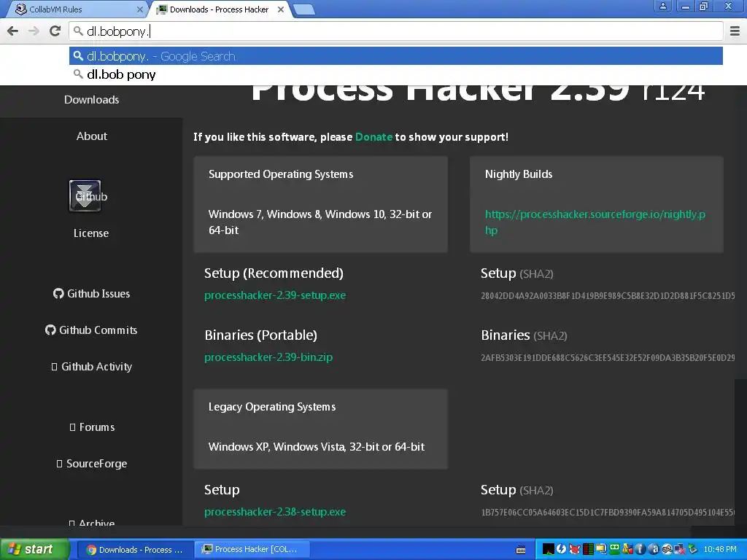Click the blue lightning bolt tray icon
747x560 pixels.
(x=561, y=549)
